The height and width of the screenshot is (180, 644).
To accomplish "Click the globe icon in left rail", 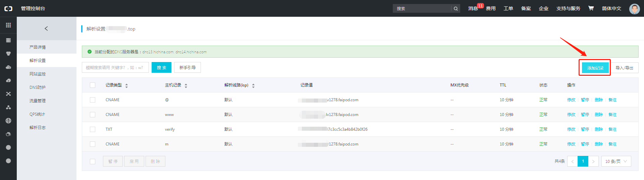I will tap(8, 121).
